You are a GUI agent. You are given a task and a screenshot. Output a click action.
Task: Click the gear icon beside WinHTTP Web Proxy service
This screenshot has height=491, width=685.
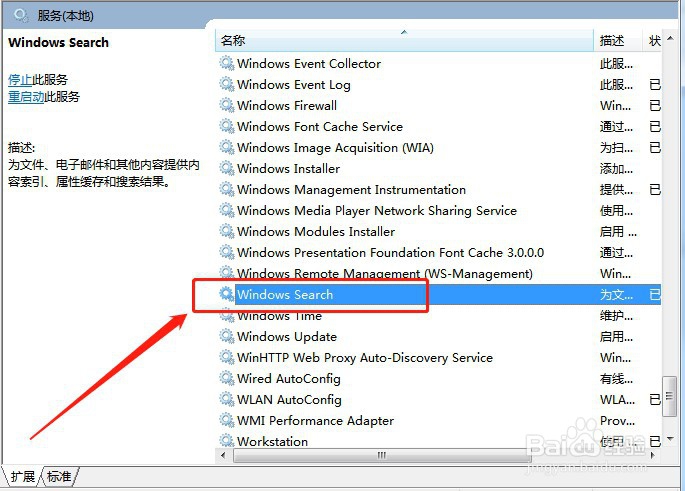[226, 357]
